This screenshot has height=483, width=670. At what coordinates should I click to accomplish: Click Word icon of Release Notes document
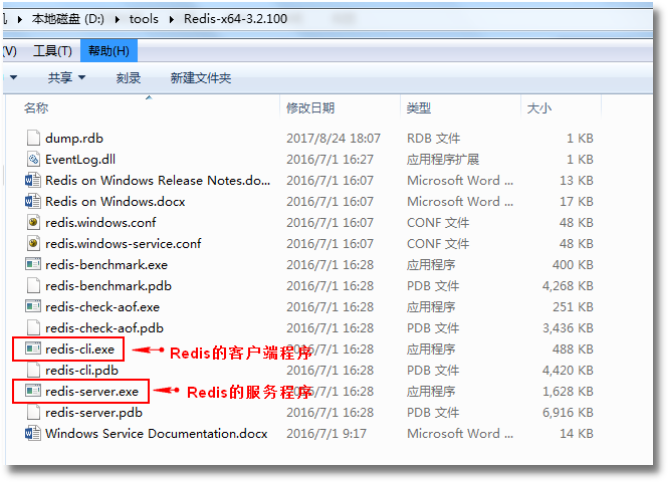[x=33, y=180]
